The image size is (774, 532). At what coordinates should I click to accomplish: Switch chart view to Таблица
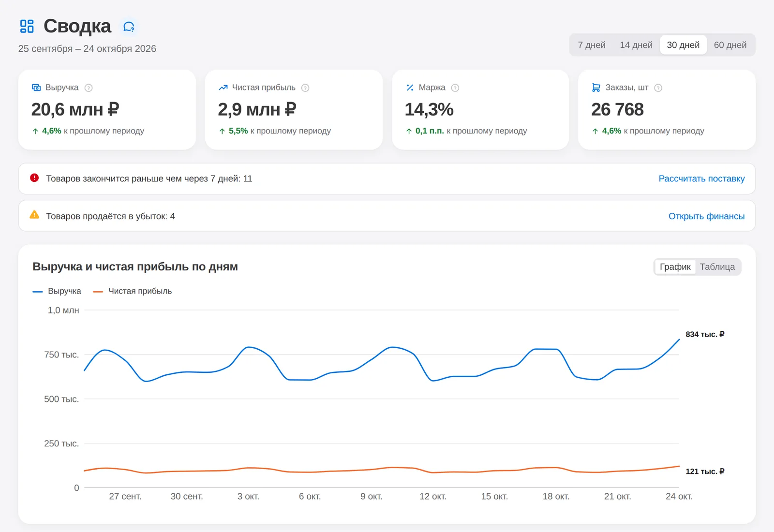pyautogui.click(x=717, y=267)
